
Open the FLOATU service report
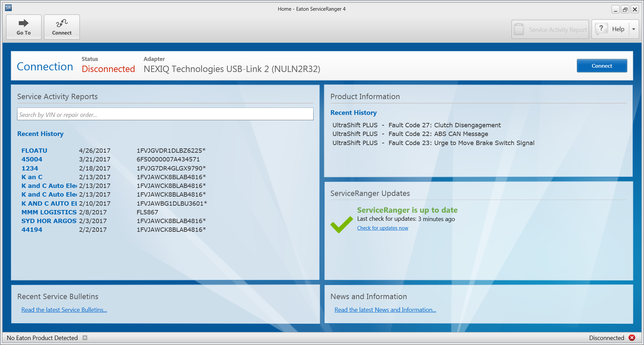pyautogui.click(x=34, y=151)
